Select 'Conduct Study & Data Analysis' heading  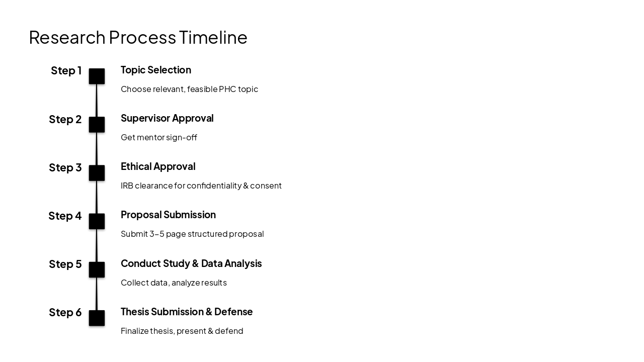point(191,263)
